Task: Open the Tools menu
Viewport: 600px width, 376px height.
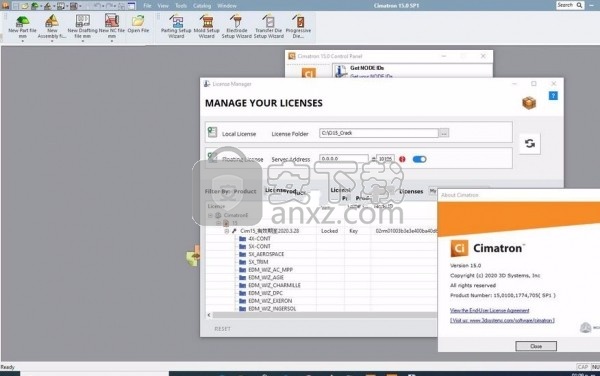Action: tap(181, 6)
